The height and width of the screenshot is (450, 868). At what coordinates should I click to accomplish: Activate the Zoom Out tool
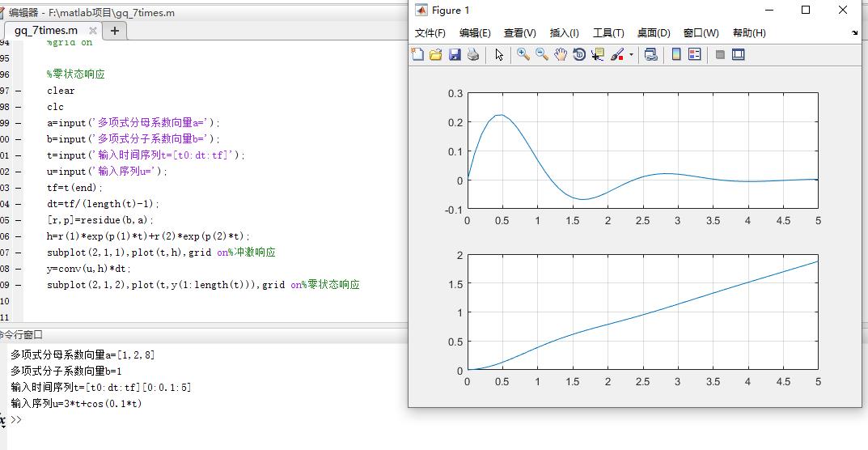click(542, 54)
